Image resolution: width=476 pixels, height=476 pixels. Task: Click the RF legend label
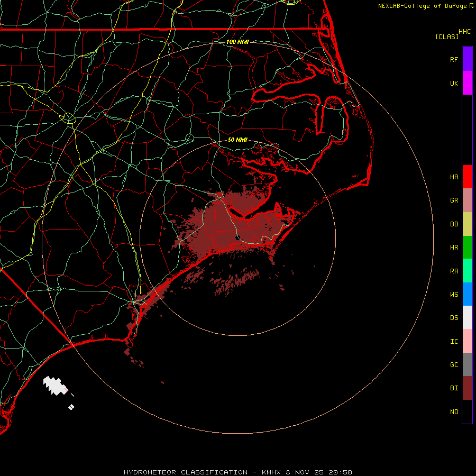[454, 59]
